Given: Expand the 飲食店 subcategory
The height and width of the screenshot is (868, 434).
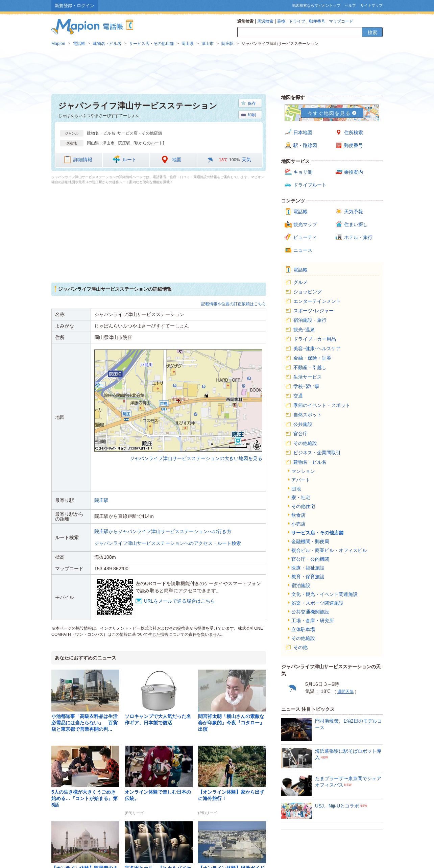Looking at the screenshot, I should point(298,515).
